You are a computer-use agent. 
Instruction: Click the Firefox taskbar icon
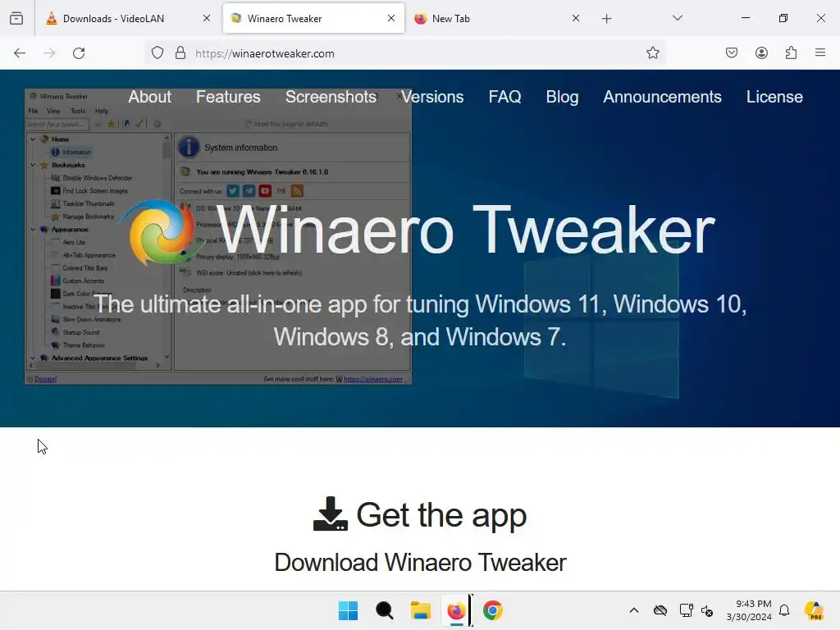pos(456,610)
